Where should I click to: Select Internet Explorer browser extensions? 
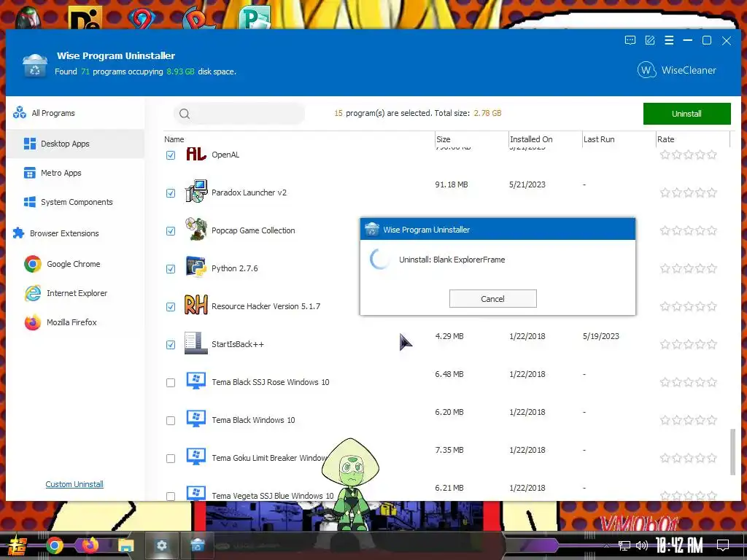pos(66,293)
